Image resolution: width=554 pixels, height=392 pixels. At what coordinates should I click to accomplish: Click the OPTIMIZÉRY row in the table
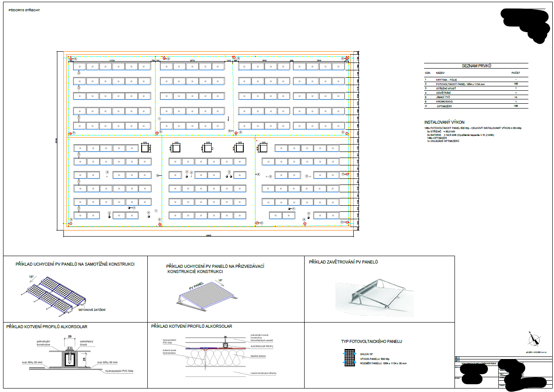(x=476, y=106)
